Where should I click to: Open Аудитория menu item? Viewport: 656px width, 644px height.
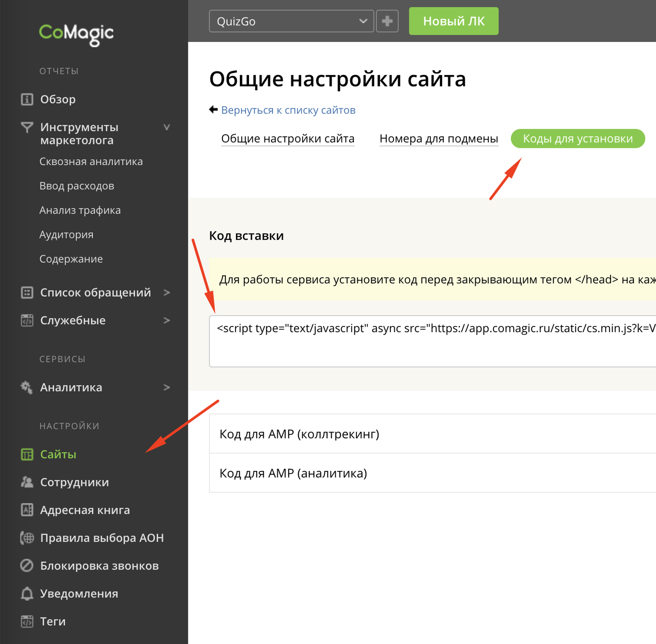(66, 234)
